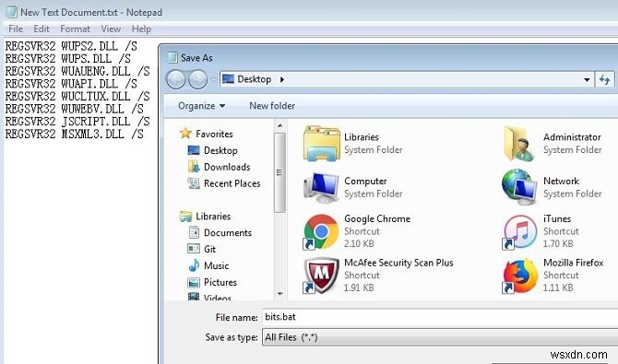Click the Desktop icon in the address bar
618x364 pixels.
[228, 79]
